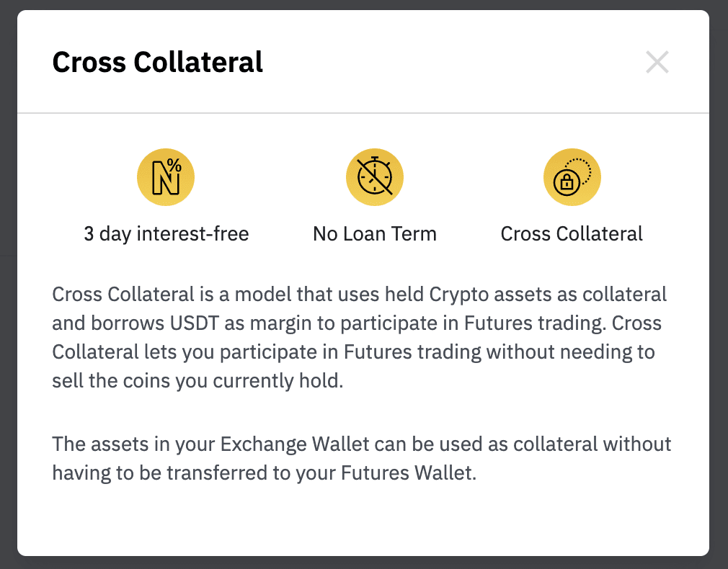
Task: Click the paragraph about Exchange Wallet assets
Action: [362, 459]
